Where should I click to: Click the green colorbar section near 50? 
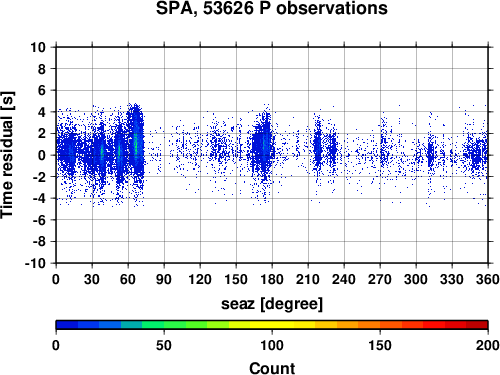click(x=164, y=325)
